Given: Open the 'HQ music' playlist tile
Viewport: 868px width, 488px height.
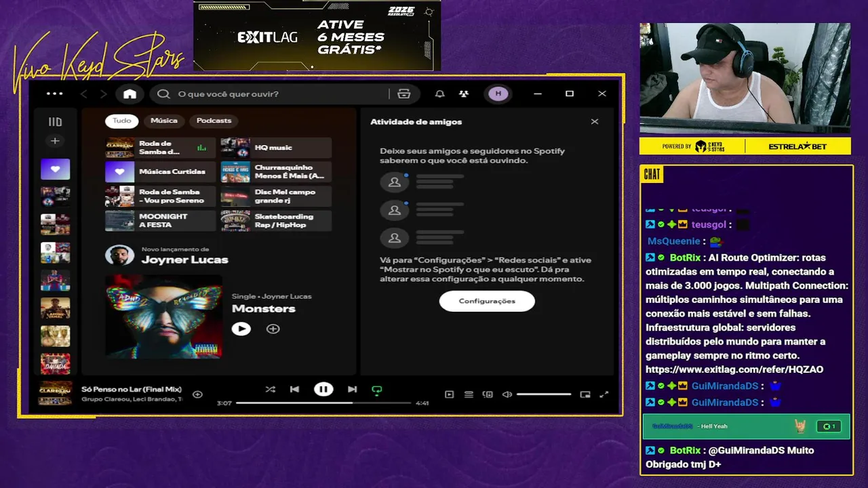Looking at the screenshot, I should (x=276, y=148).
